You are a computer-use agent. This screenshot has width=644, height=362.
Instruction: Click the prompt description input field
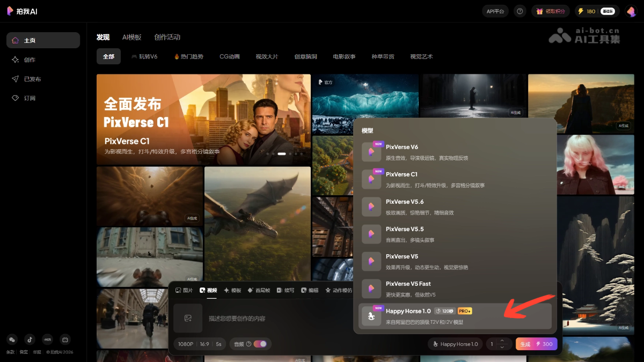coord(279,319)
